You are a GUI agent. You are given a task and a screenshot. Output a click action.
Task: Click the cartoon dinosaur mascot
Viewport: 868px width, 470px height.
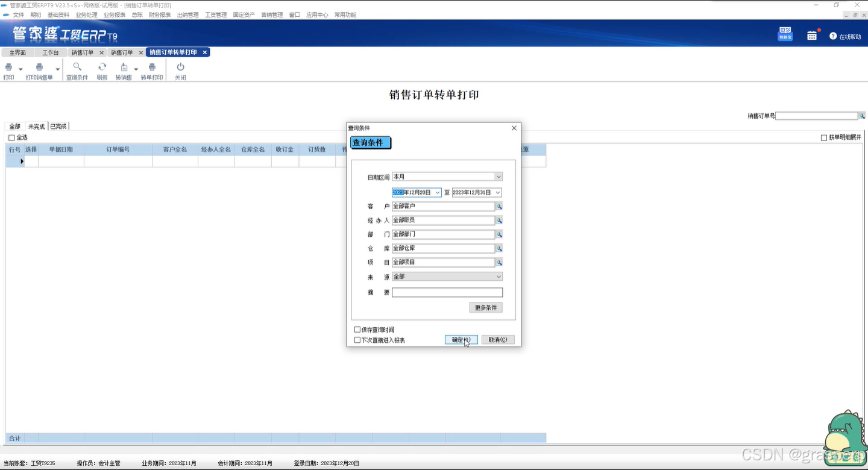[846, 437]
